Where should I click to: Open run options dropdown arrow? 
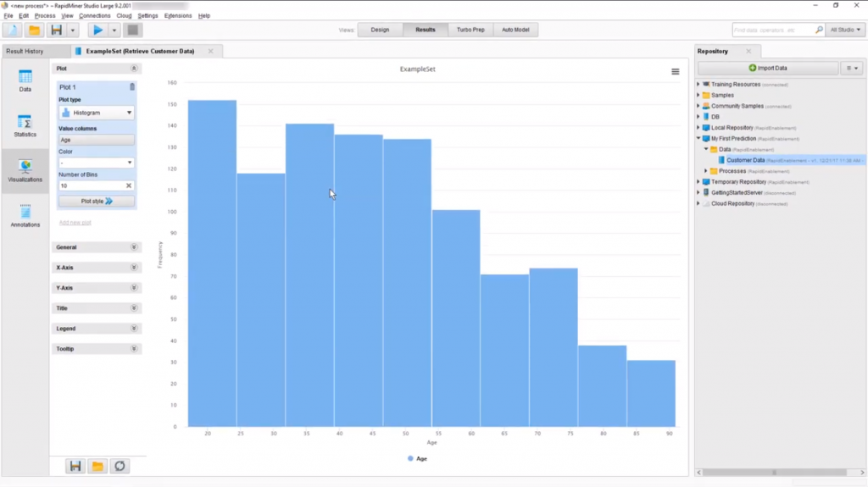click(114, 30)
